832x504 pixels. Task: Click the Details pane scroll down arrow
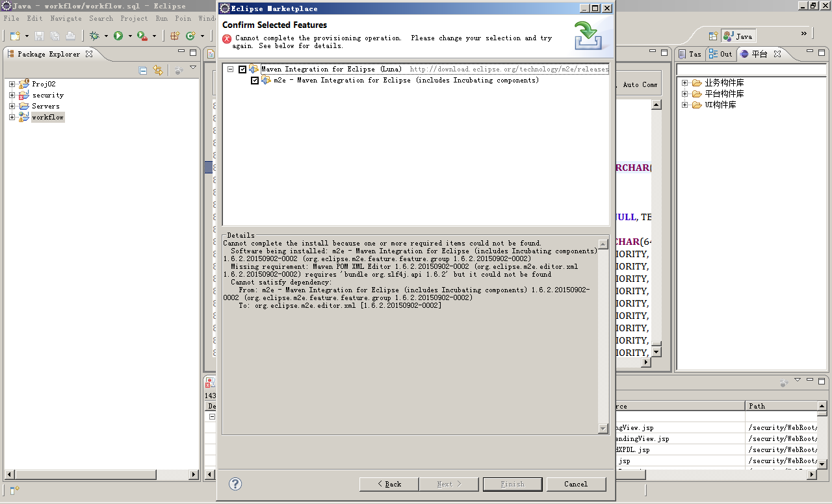[603, 429]
